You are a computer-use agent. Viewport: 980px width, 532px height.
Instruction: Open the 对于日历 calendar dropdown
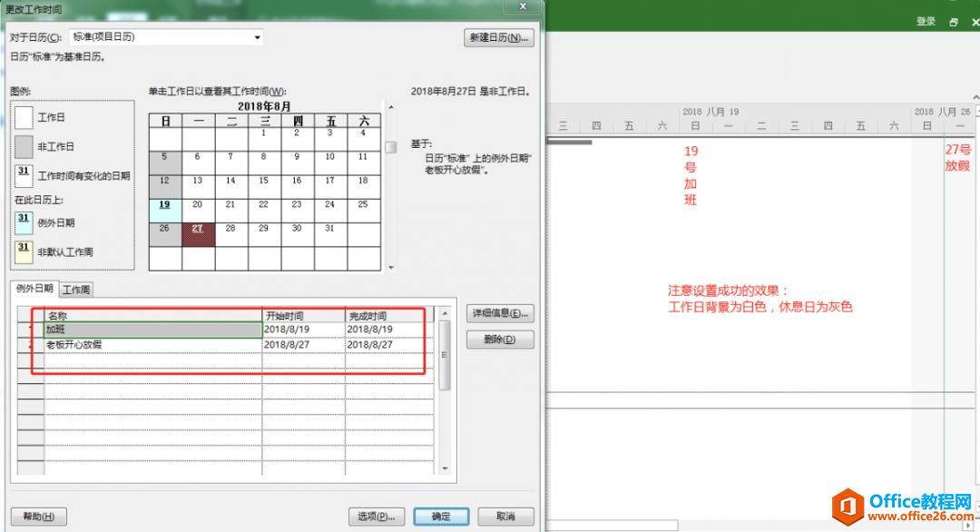[x=259, y=36]
